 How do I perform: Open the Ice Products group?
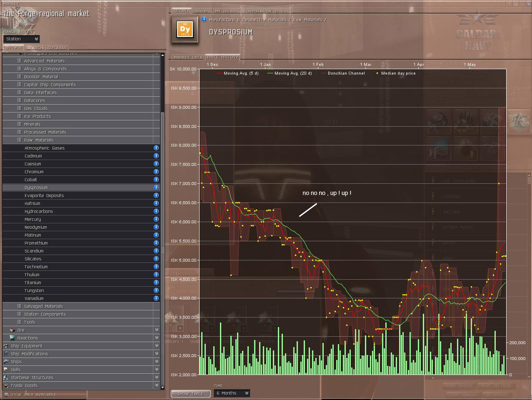pyautogui.click(x=81, y=116)
